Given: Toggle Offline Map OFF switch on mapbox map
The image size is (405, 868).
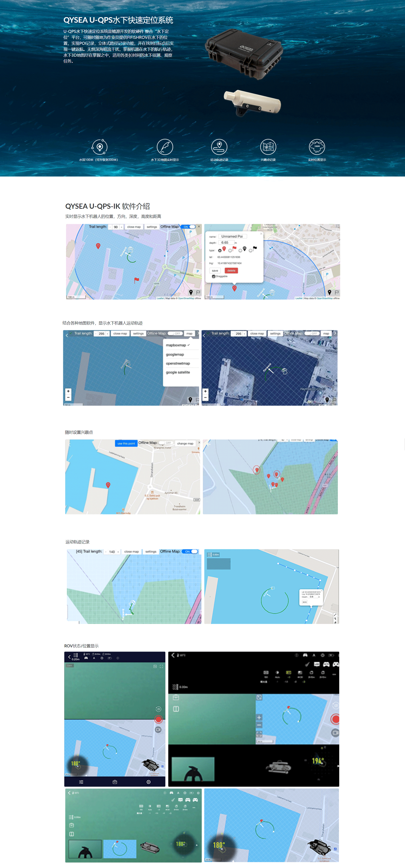Looking at the screenshot, I should (x=175, y=334).
